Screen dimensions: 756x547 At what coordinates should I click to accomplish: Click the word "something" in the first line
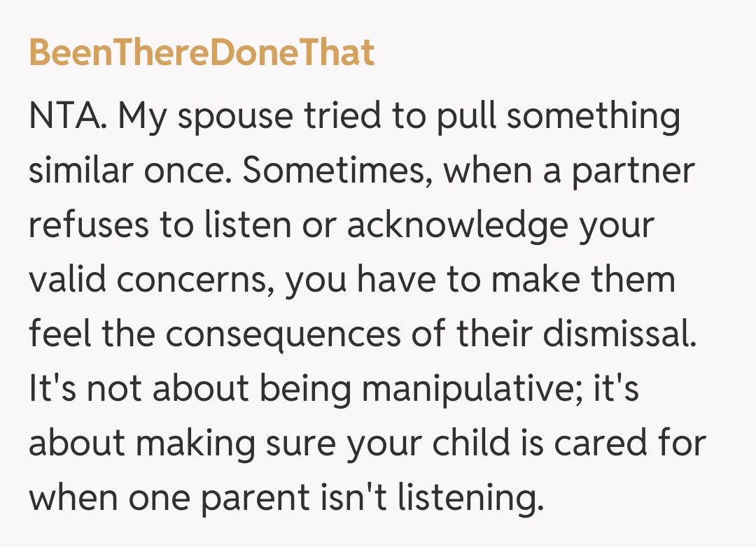pyautogui.click(x=594, y=115)
